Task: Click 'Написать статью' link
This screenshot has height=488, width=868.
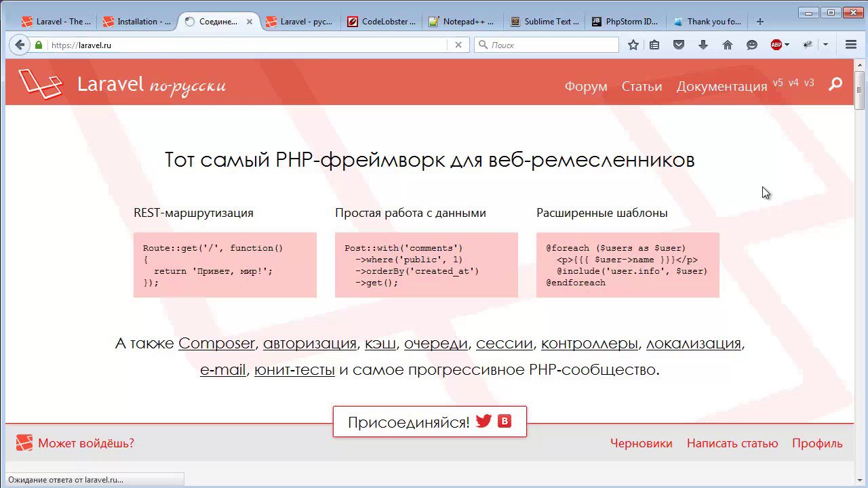Action: coord(732,443)
